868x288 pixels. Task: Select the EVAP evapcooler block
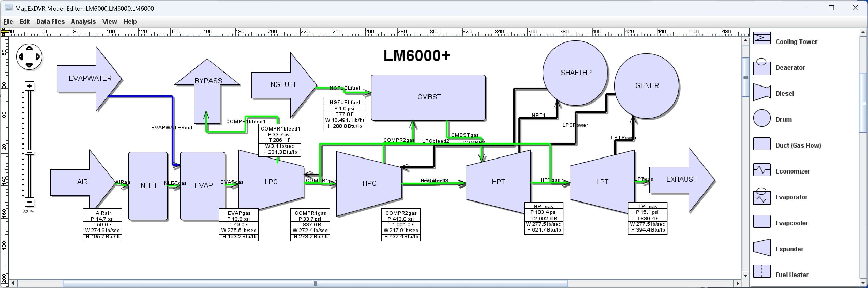pos(203,186)
